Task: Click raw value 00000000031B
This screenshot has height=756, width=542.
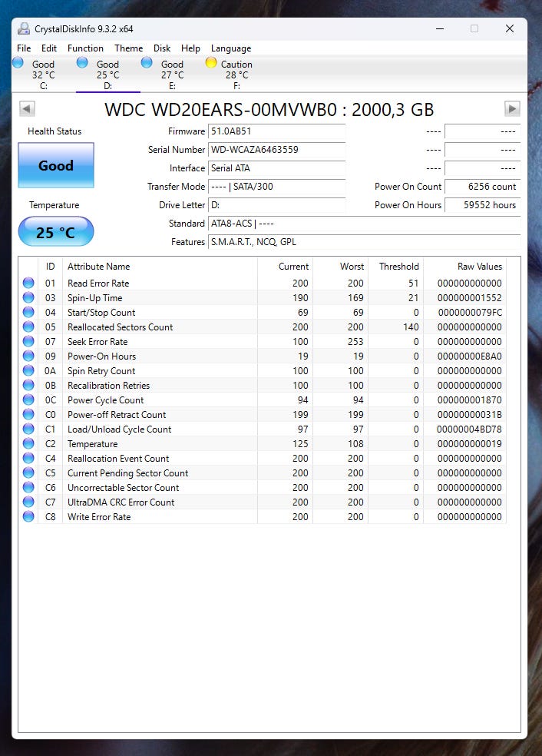Action: point(470,414)
